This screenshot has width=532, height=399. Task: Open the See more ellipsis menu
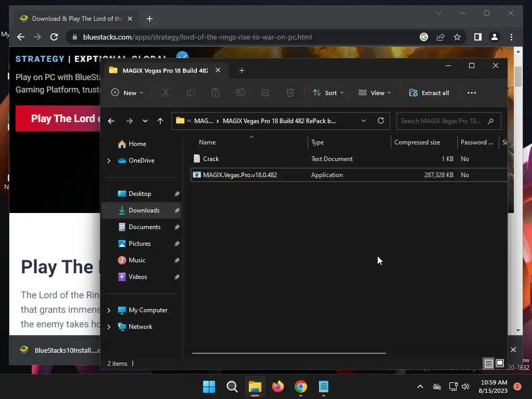(x=472, y=92)
